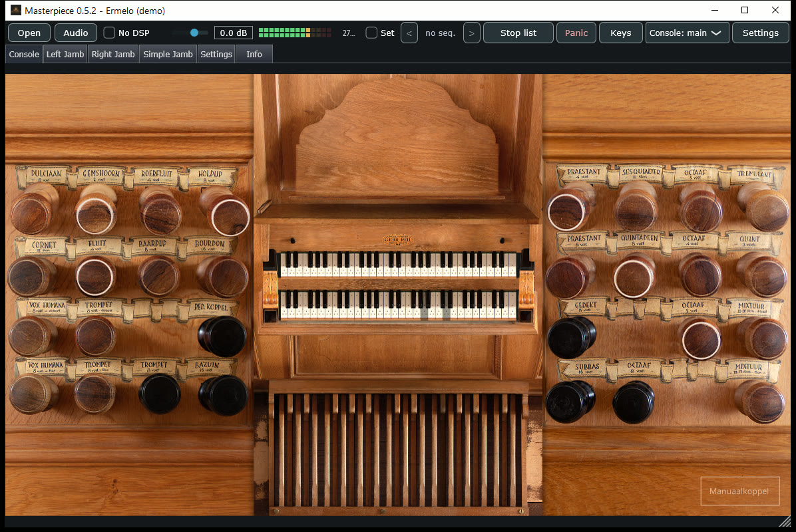Pull the Trompet 8 voet bas knob
The width and height of the screenshot is (796, 532).
click(x=95, y=394)
